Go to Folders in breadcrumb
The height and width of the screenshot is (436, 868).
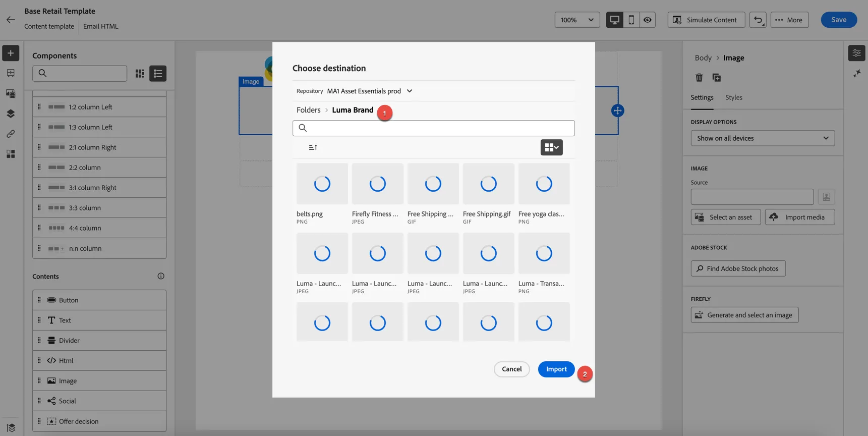[308, 110]
